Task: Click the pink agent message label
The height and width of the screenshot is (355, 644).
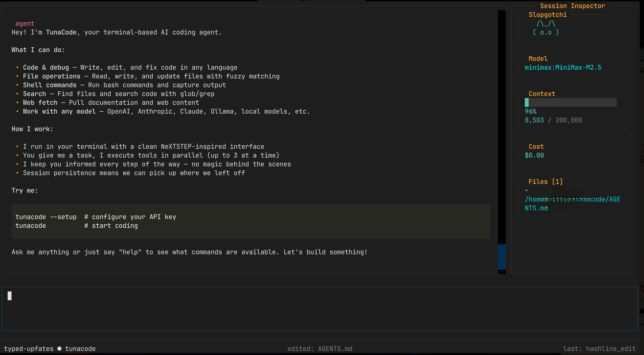Action: (25, 23)
